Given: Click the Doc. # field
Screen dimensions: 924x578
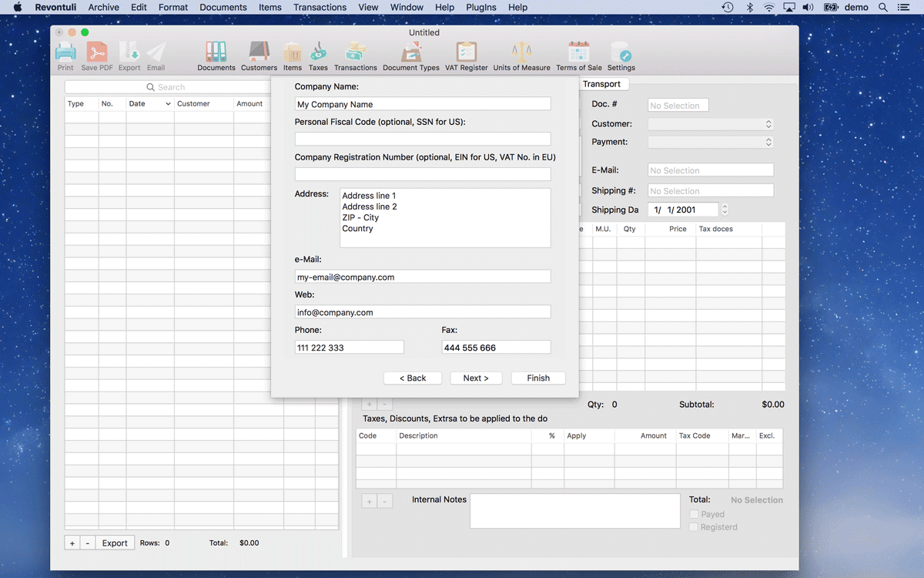Looking at the screenshot, I should (x=678, y=106).
